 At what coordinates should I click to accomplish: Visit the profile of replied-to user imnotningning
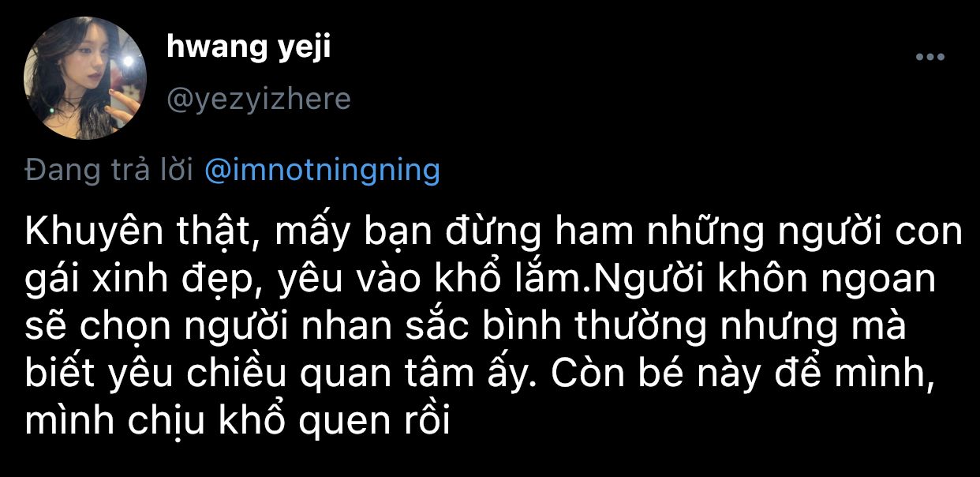(x=322, y=171)
